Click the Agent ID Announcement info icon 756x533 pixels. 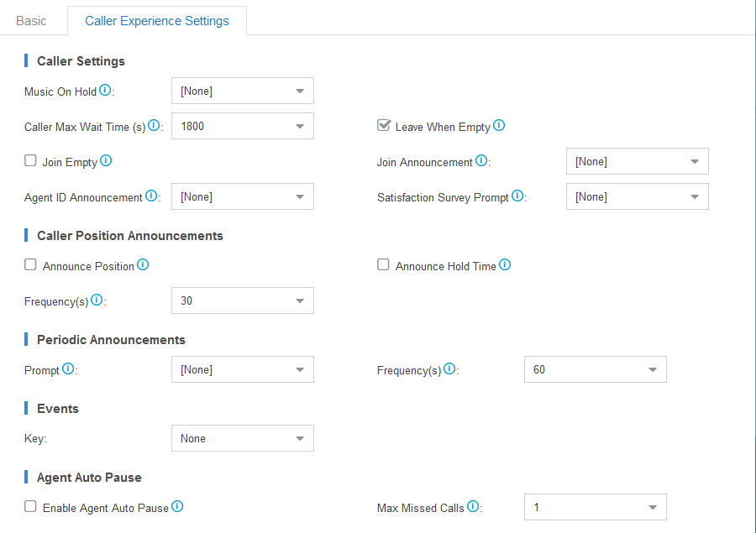(151, 196)
